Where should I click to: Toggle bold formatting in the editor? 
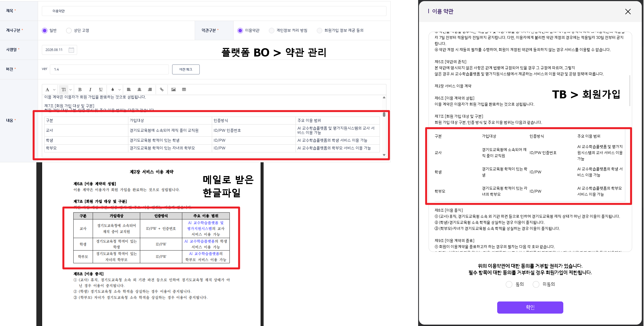coord(80,90)
